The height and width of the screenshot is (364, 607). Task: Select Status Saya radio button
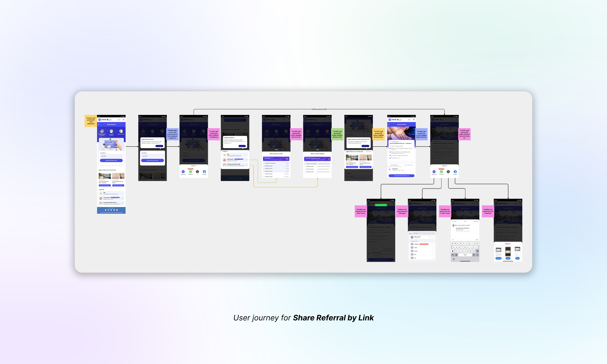433,237
